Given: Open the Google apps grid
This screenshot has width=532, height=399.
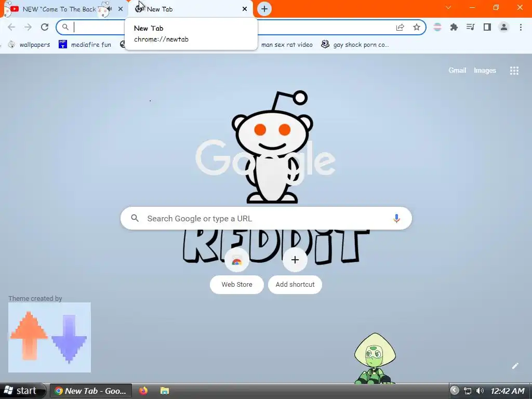Looking at the screenshot, I should tap(514, 70).
